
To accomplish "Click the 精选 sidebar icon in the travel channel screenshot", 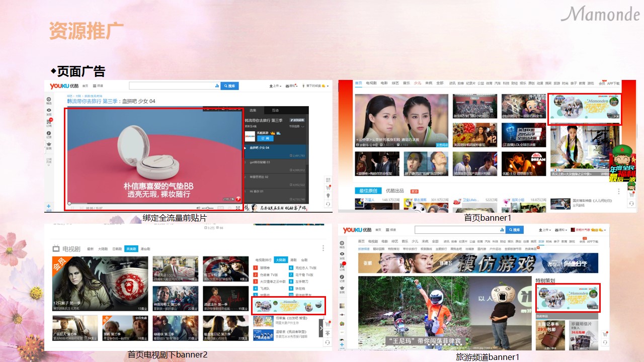I will (x=342, y=244).
